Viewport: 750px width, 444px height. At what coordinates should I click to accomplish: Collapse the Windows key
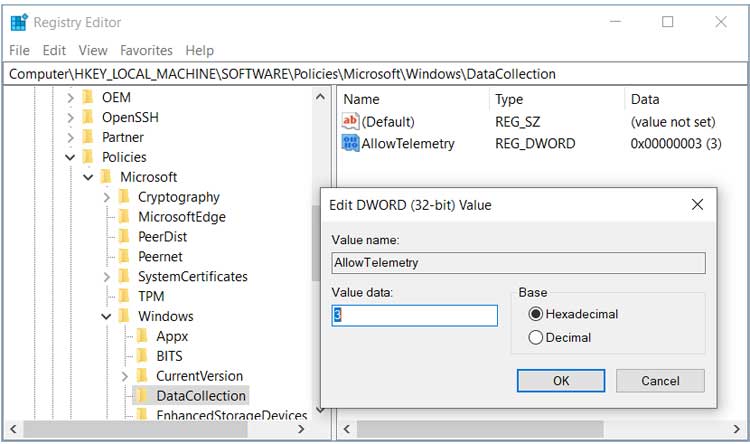(x=107, y=317)
